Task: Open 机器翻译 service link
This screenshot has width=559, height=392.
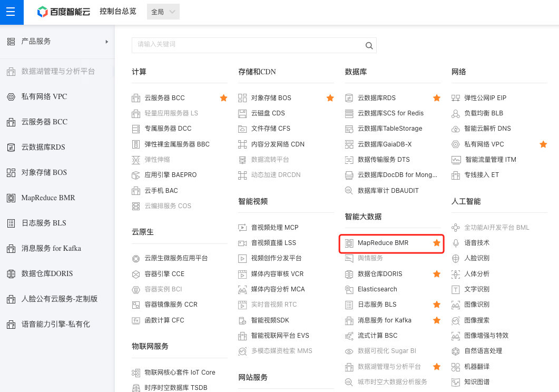Action: pos(477,366)
